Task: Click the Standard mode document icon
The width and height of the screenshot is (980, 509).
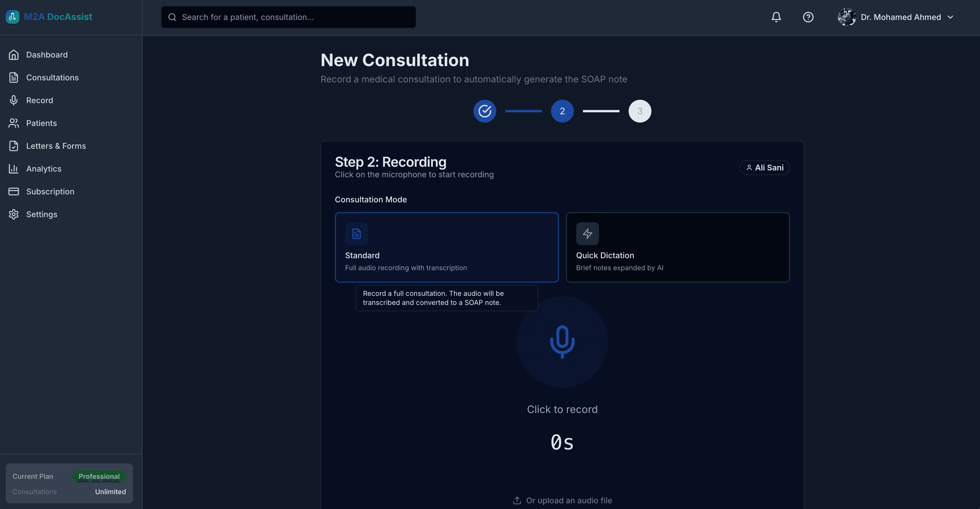Action: (357, 234)
